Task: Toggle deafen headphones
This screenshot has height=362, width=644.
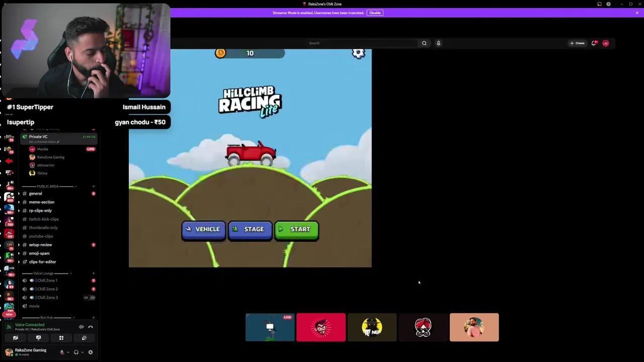Action: (76, 352)
